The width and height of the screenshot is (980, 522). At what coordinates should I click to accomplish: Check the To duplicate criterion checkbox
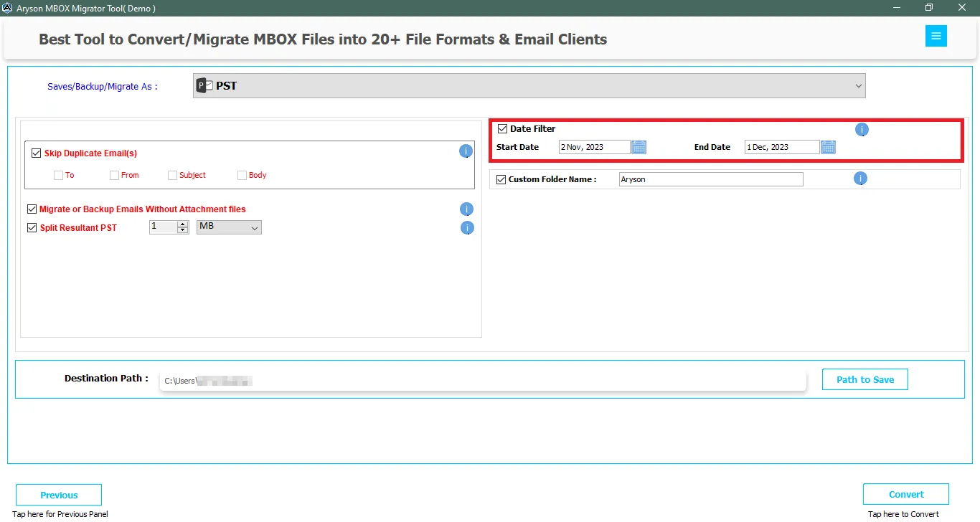(x=58, y=175)
